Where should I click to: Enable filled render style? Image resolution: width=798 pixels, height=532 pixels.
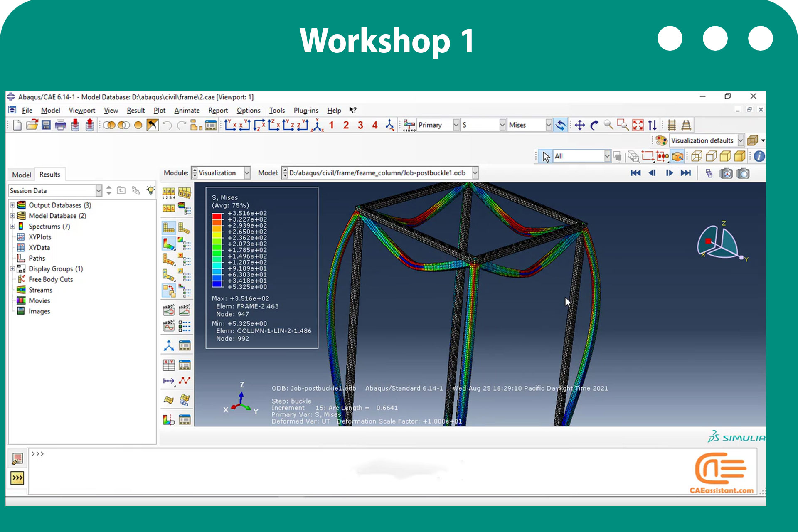point(725,156)
